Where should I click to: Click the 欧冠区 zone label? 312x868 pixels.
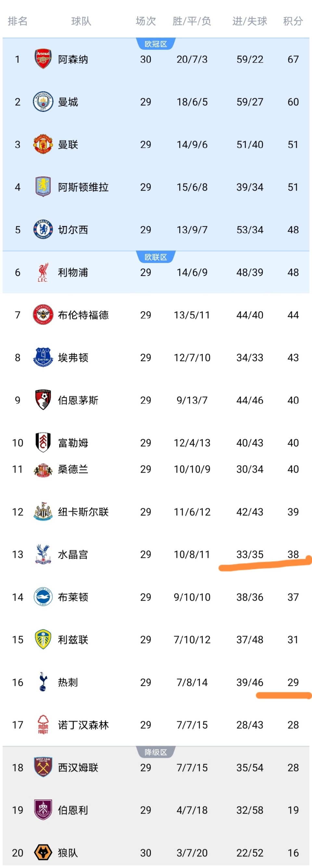(156, 44)
